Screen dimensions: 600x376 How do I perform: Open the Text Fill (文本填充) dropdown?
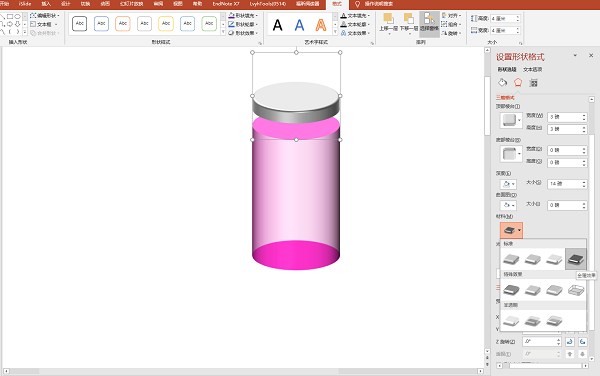355,16
